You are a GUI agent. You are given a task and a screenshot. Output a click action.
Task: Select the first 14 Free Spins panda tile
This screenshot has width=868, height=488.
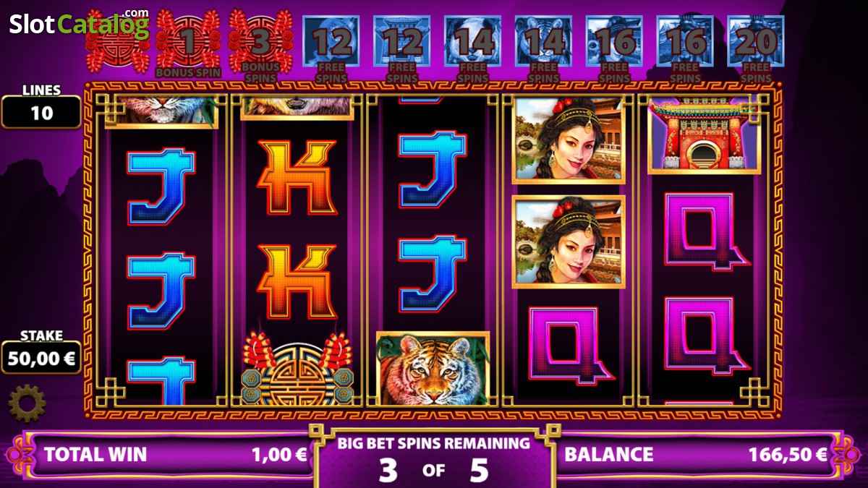(472, 46)
